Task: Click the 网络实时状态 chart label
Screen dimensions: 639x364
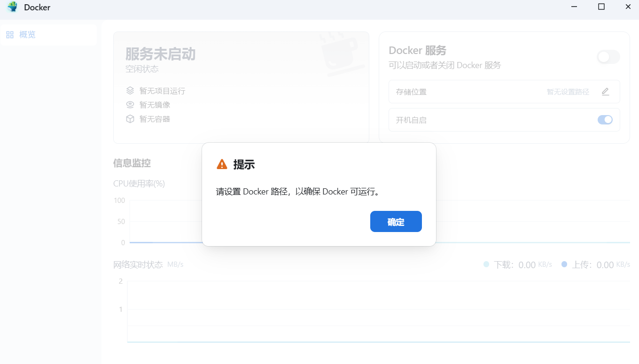Action: 138,264
